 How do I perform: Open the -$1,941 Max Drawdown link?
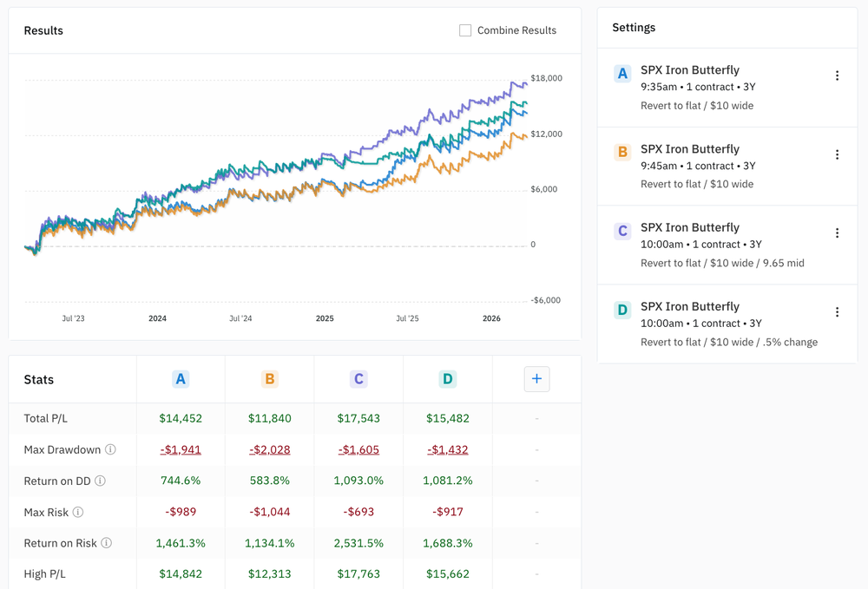180,449
